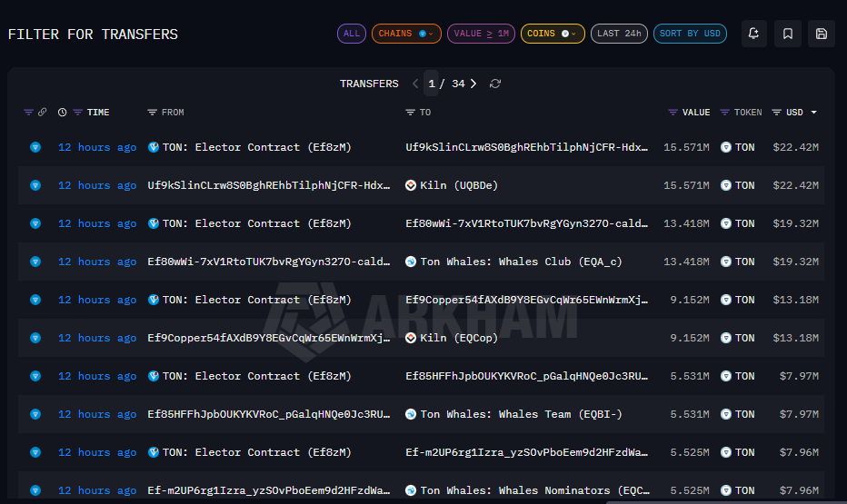Screen dimensions: 847x504
Task: Click the link chain icon in header row
Action: tap(42, 112)
